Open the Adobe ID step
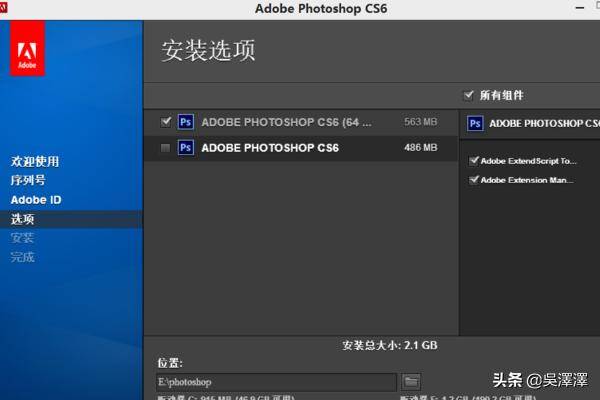600x400 pixels. (35, 199)
